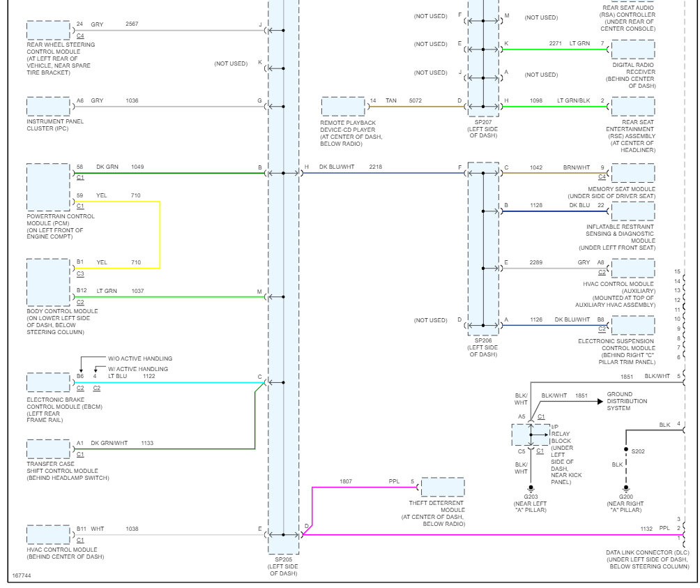This screenshot has height=588, width=700.
Task: Click the Powertrain Control Module component box
Action: click(x=48, y=188)
